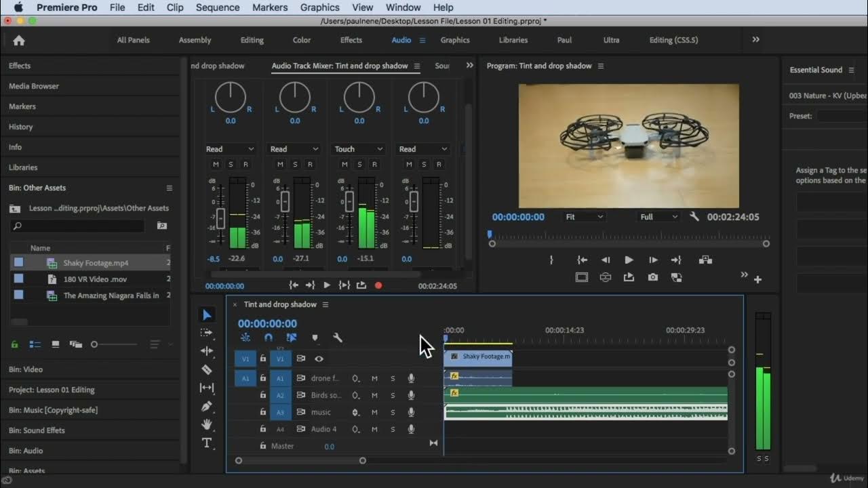The image size is (868, 488).
Task: Open Audio Track Mixer panel menu
Action: 417,66
